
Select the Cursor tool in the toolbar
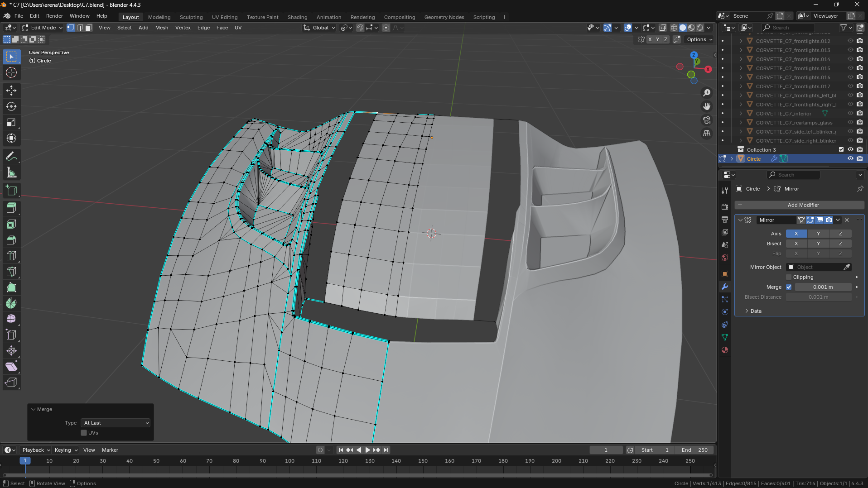11,72
